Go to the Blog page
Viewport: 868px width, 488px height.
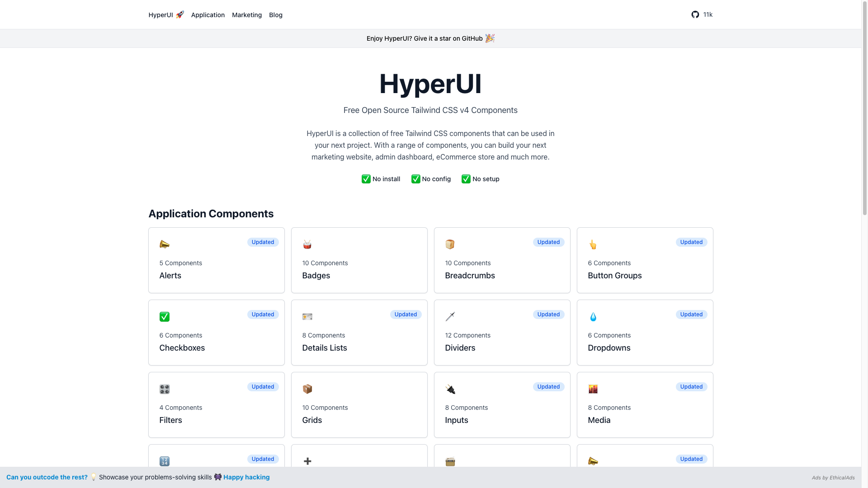[275, 15]
